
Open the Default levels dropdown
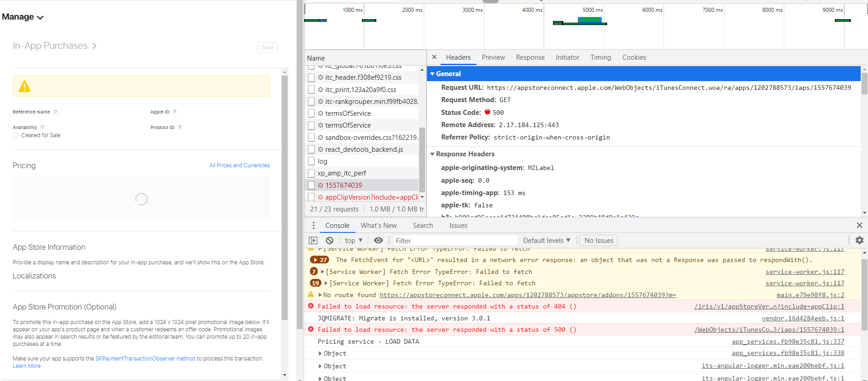(546, 241)
